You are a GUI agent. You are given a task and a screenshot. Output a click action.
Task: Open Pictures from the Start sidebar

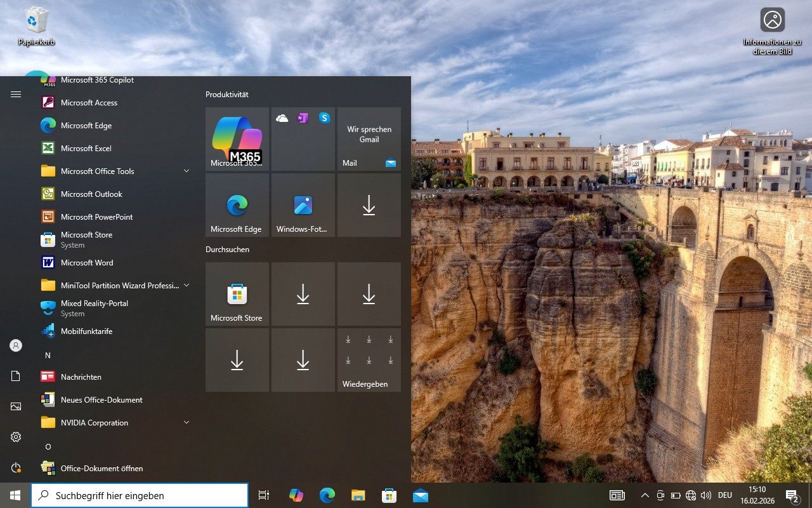pyautogui.click(x=16, y=406)
